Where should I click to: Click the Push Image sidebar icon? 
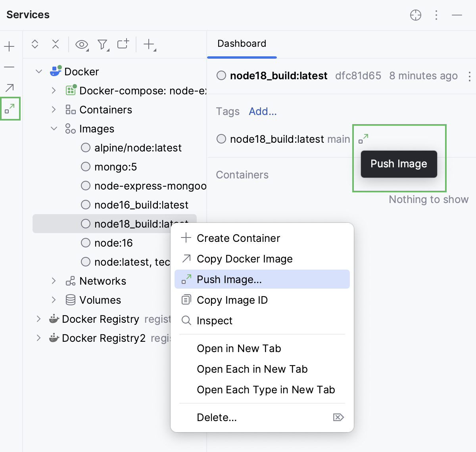click(x=10, y=109)
